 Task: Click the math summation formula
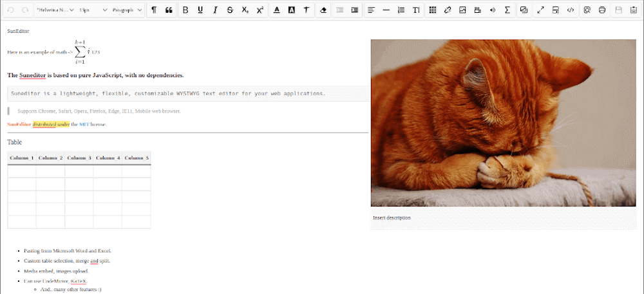coord(82,52)
